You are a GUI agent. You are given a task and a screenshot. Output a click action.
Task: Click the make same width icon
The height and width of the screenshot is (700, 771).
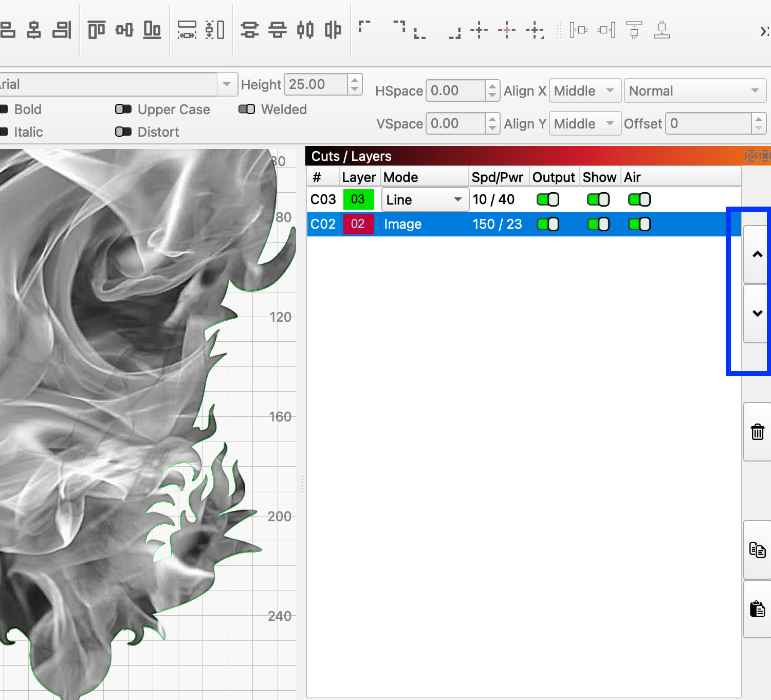click(187, 30)
